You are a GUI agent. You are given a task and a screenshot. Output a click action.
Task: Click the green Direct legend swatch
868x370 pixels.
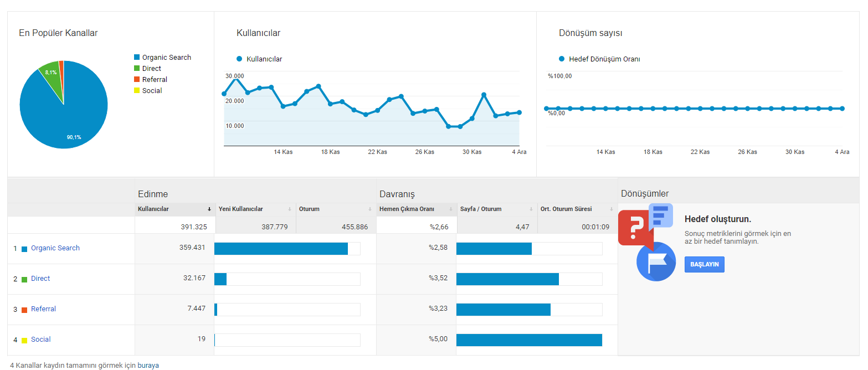point(137,69)
